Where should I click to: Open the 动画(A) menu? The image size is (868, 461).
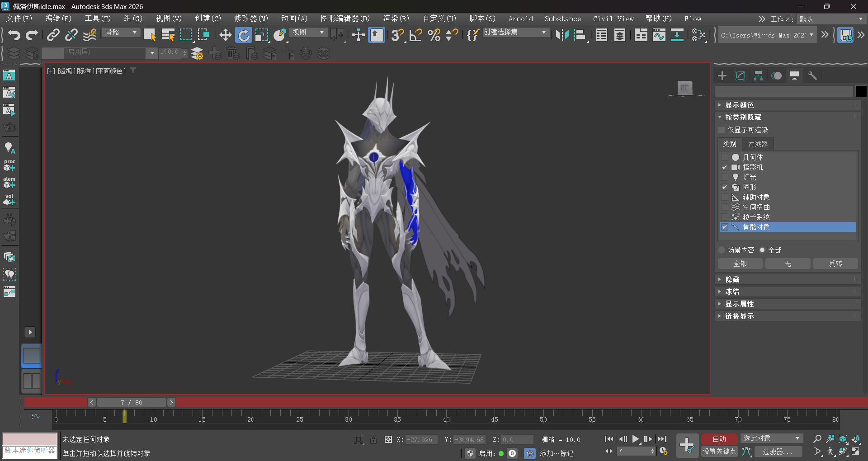tap(294, 19)
